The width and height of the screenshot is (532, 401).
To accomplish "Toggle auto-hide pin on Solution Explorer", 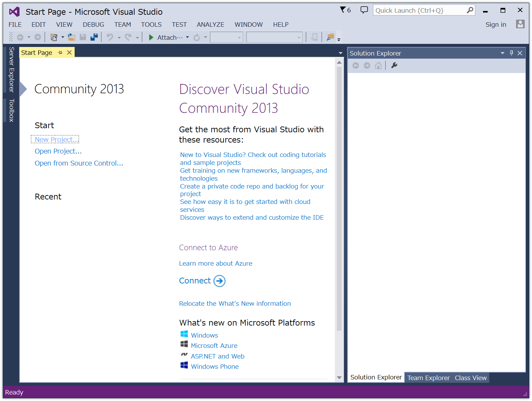I will pyautogui.click(x=511, y=53).
